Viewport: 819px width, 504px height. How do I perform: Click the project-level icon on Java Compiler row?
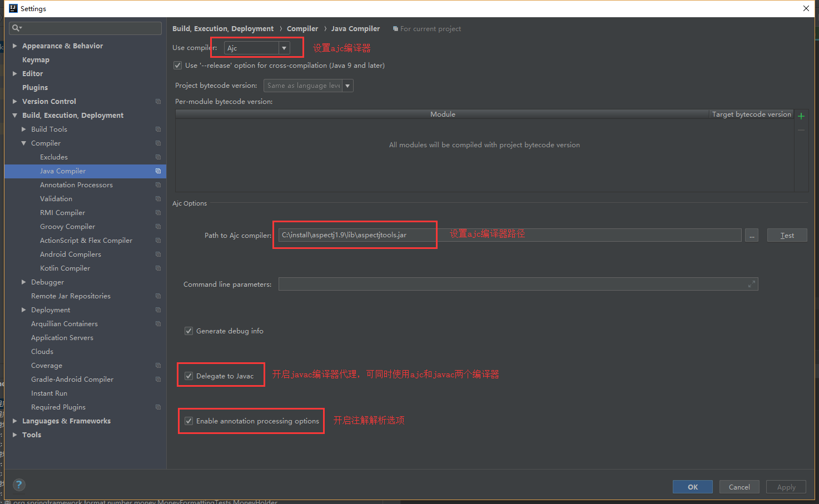158,171
